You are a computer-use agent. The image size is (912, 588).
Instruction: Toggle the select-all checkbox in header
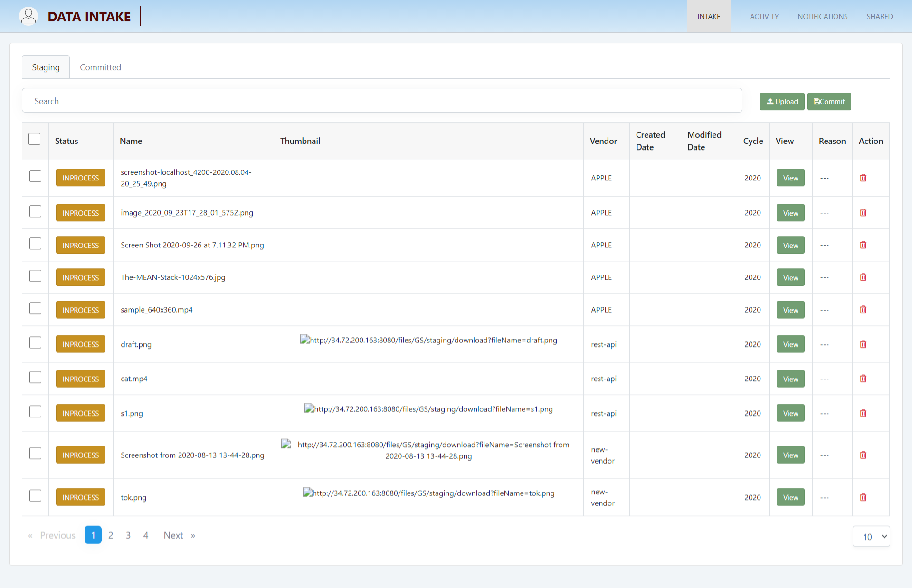click(x=35, y=139)
